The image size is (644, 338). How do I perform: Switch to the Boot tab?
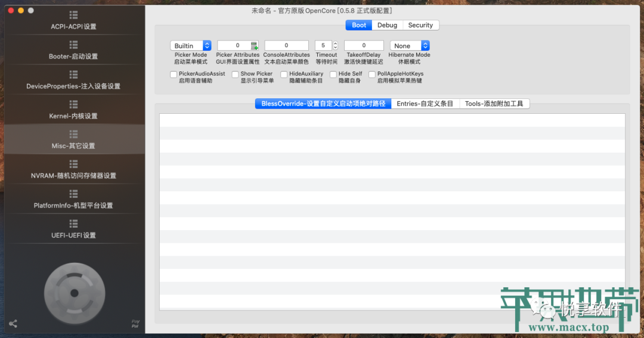pyautogui.click(x=358, y=25)
